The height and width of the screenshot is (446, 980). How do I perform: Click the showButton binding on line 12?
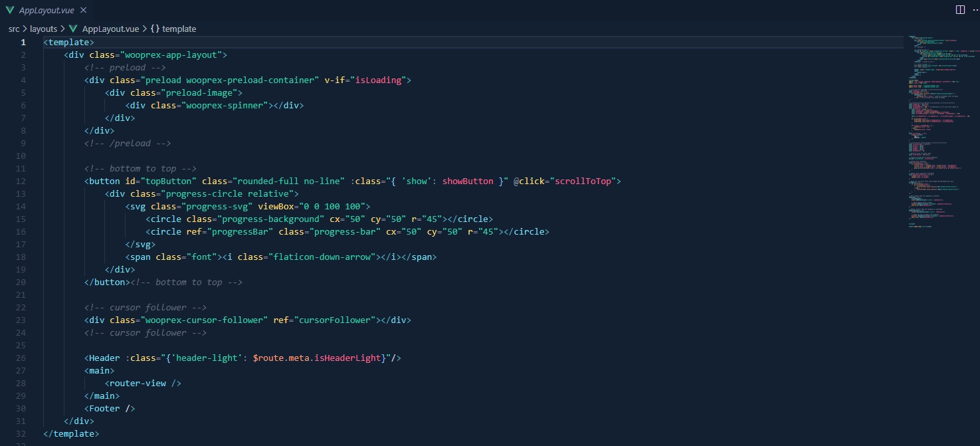pos(467,181)
